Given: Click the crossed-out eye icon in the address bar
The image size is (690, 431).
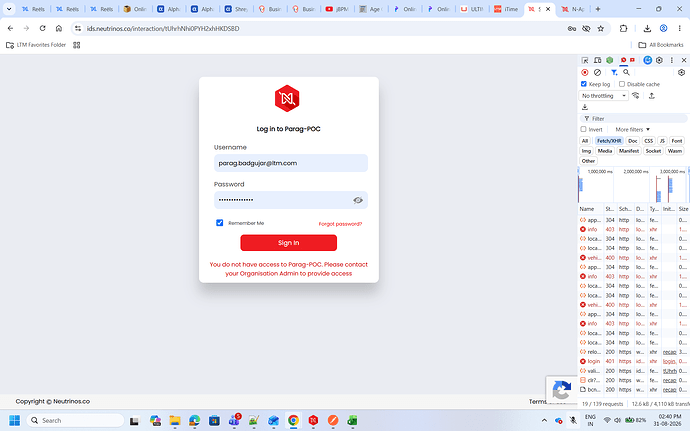Looking at the screenshot, I should (x=586, y=29).
